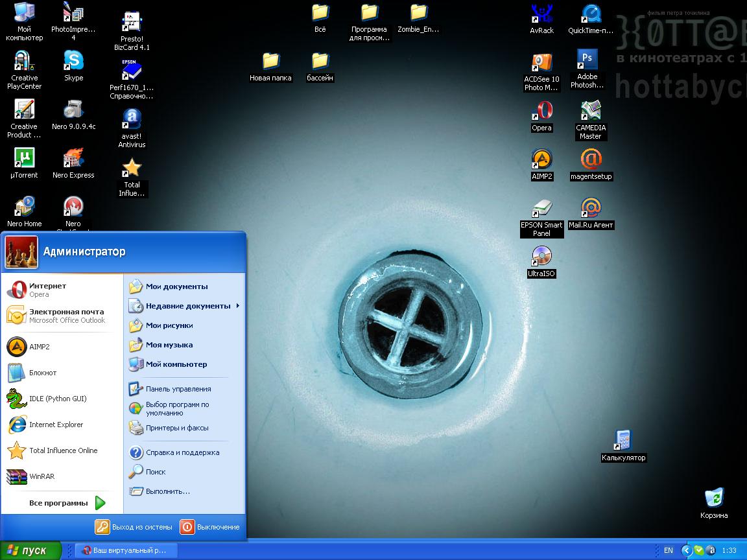Open Панель управления from Start menu
Viewport: 747px width, 560px height.
click(178, 389)
